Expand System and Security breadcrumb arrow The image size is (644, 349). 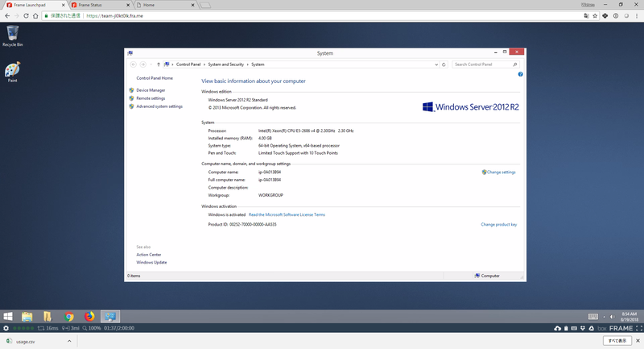(x=248, y=64)
